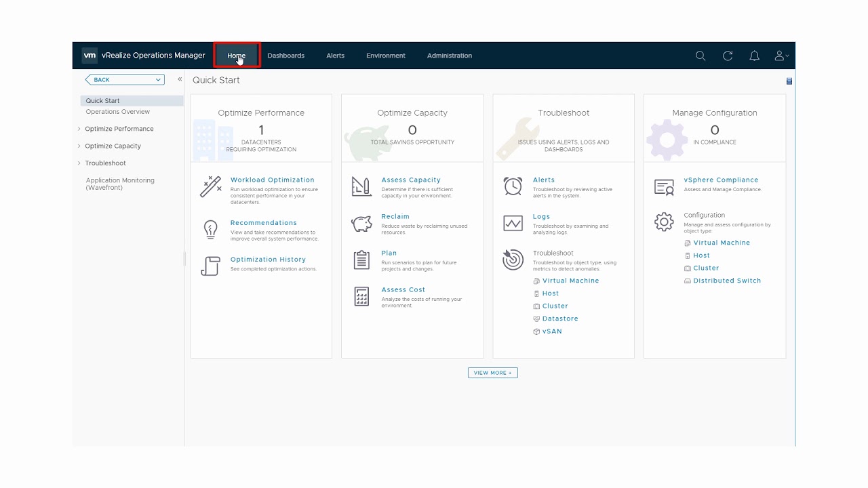This screenshot has height=488, width=868.
Task: Click the Alerts alarm clock icon
Action: tap(513, 186)
